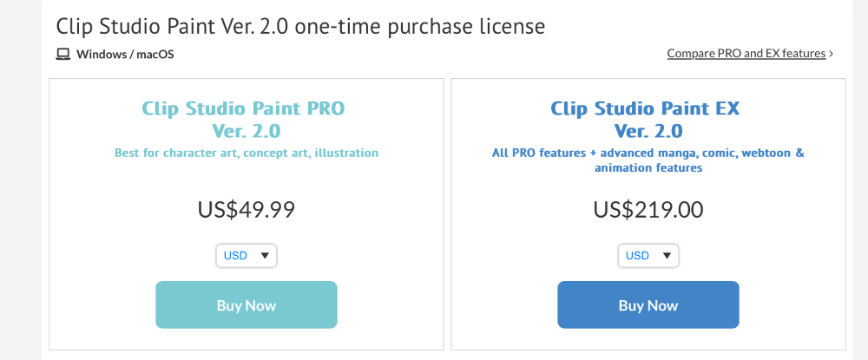Click the laptop icon beside Windows / macOS
This screenshot has width=868, height=360.
coord(63,54)
